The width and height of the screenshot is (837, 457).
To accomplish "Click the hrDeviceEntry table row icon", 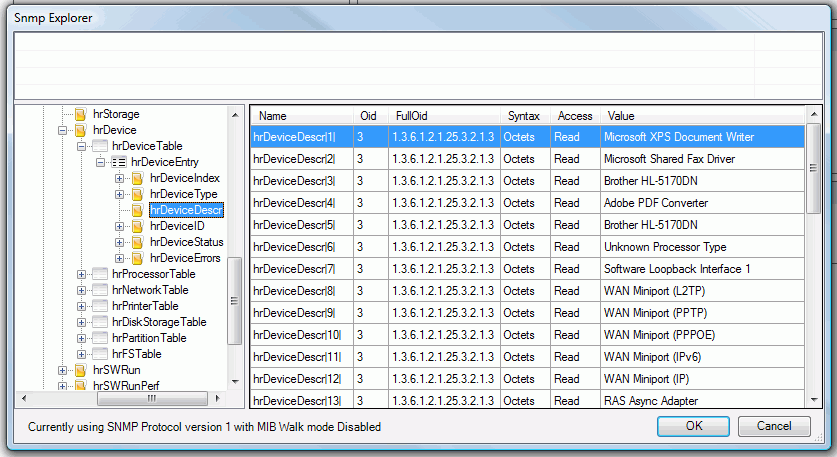I will click(x=118, y=162).
